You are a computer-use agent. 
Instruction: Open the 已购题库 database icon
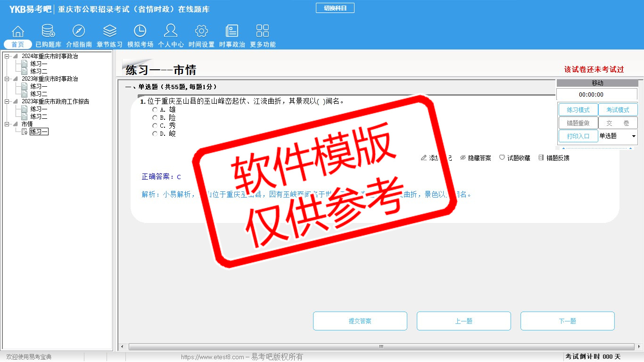pos(48,31)
